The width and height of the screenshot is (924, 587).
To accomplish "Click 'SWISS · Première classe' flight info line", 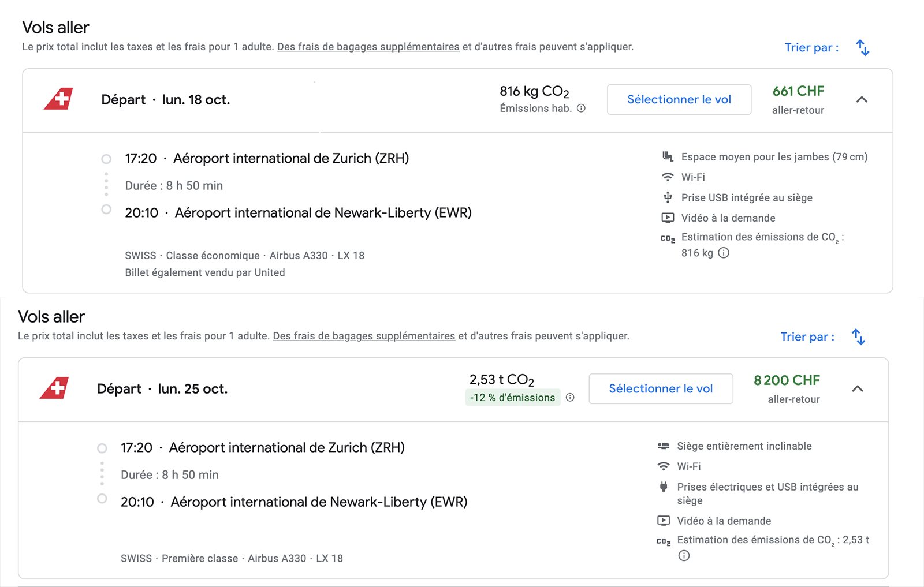I will pyautogui.click(x=232, y=558).
